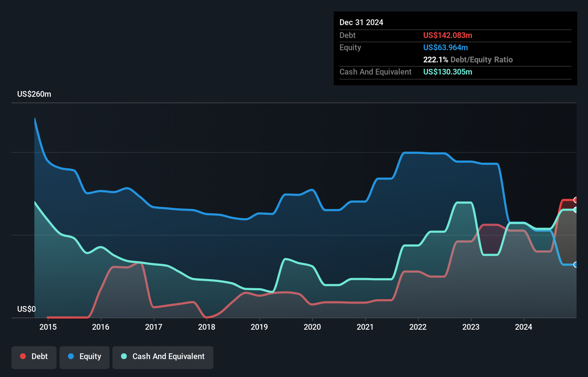
Task: Click the US$63.964m equity value
Action: [445, 48]
